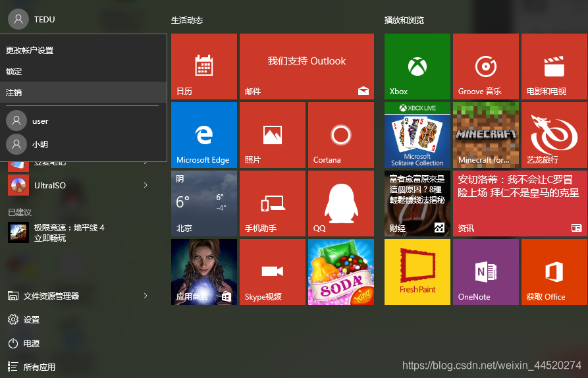The height and width of the screenshot is (378, 588).
Task: Switch to the user account
Action: click(83, 121)
